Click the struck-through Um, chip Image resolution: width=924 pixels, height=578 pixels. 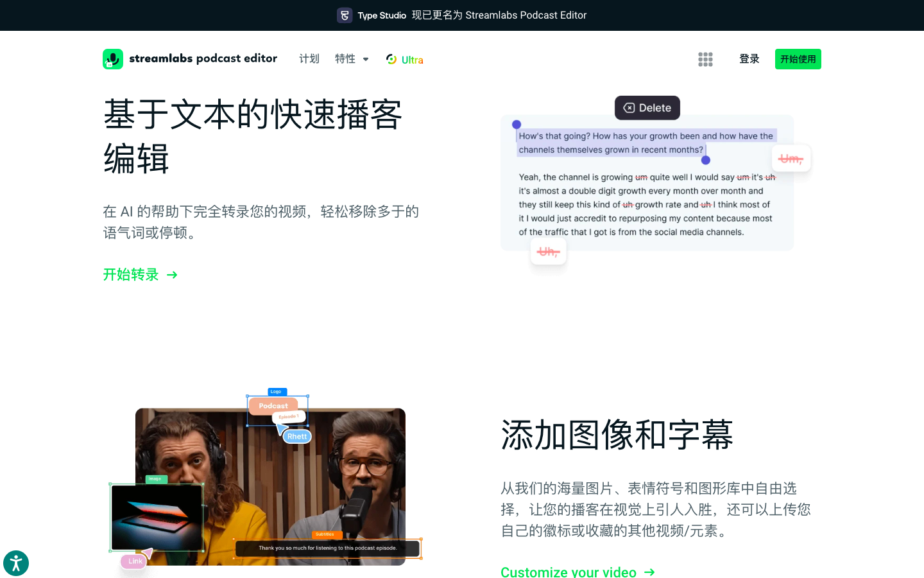[791, 158]
